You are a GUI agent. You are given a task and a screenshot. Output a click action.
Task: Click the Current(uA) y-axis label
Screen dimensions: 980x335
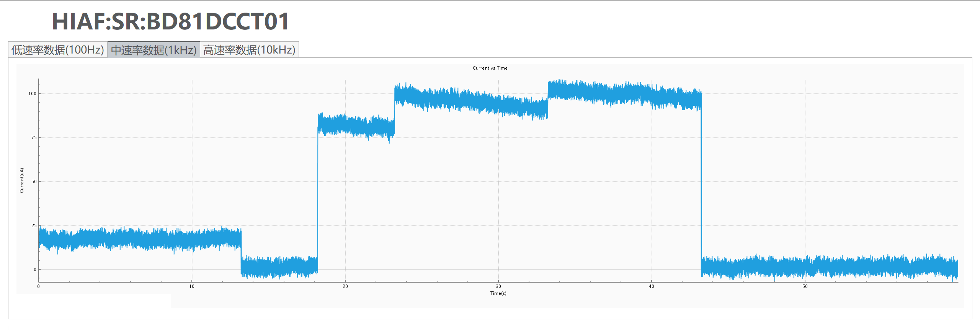[x=22, y=180]
